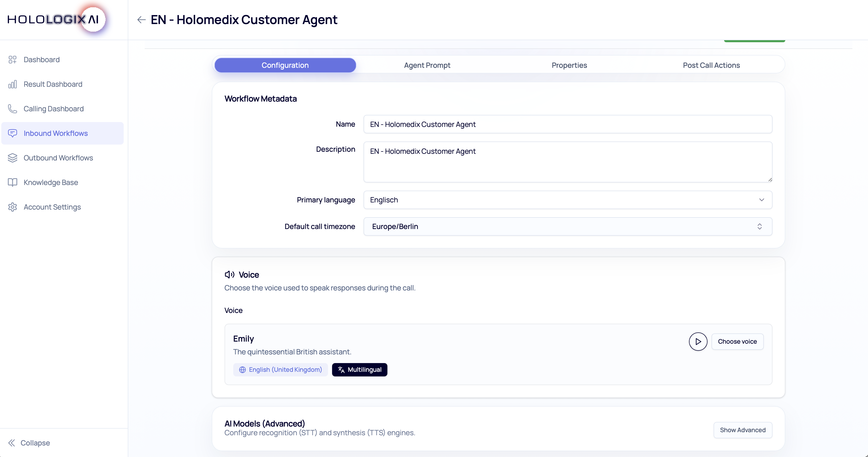This screenshot has width=868, height=457.
Task: Click the Result Dashboard bar chart icon
Action: click(13, 84)
